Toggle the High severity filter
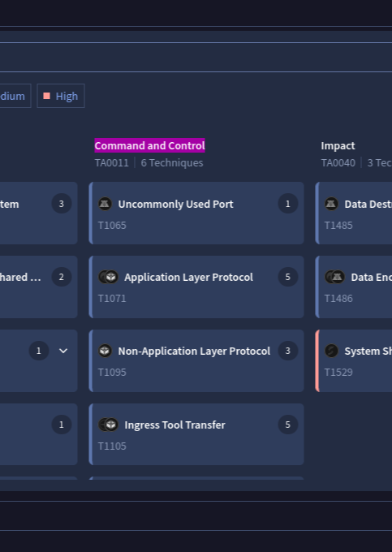The height and width of the screenshot is (552, 392). 61,96
